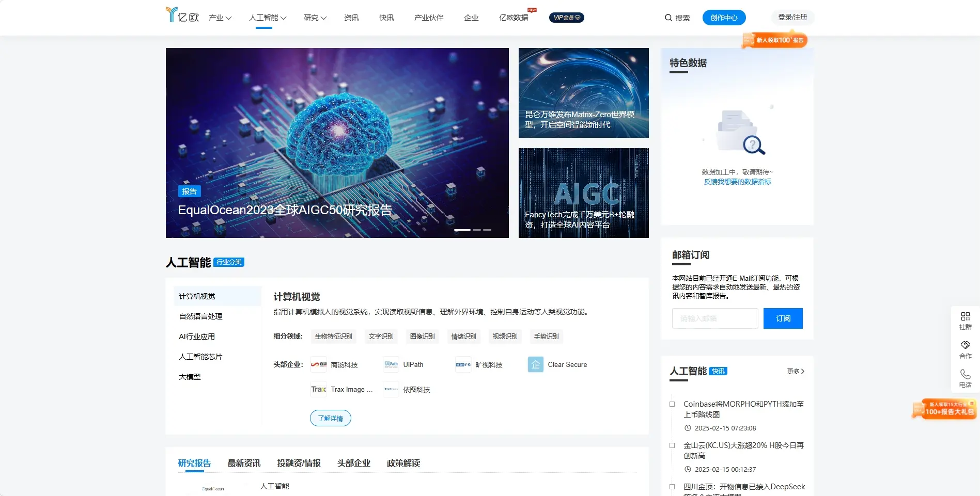Expand the 研究 dropdown menu
This screenshot has height=496, width=980.
tap(315, 18)
